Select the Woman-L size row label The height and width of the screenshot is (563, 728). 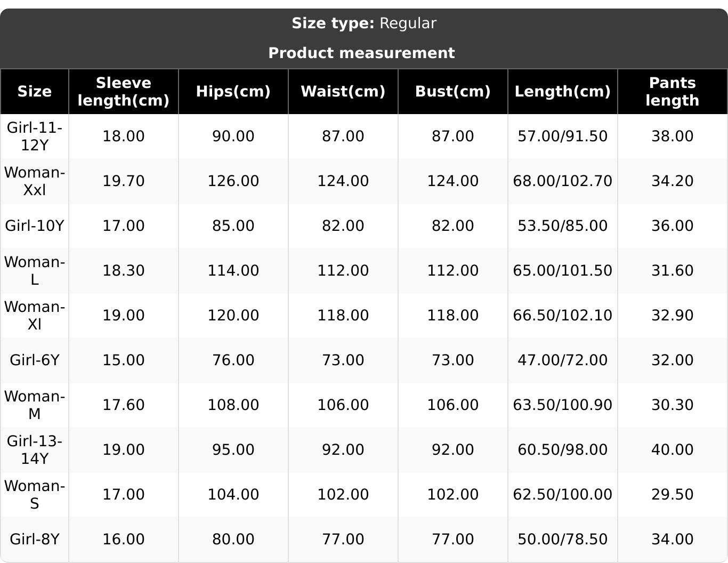tap(35, 270)
